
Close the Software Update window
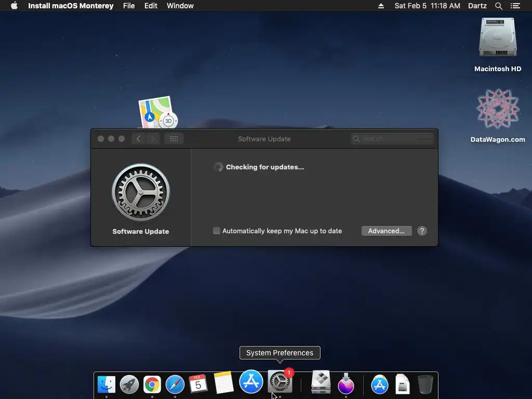click(101, 139)
